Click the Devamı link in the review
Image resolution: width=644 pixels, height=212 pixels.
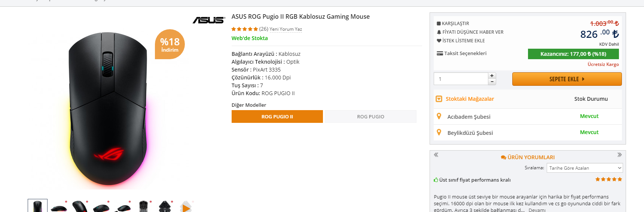[537, 210]
